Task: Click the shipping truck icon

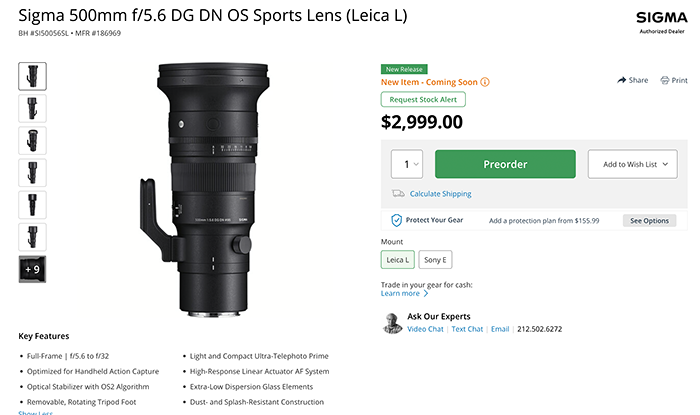Action: 399,194
